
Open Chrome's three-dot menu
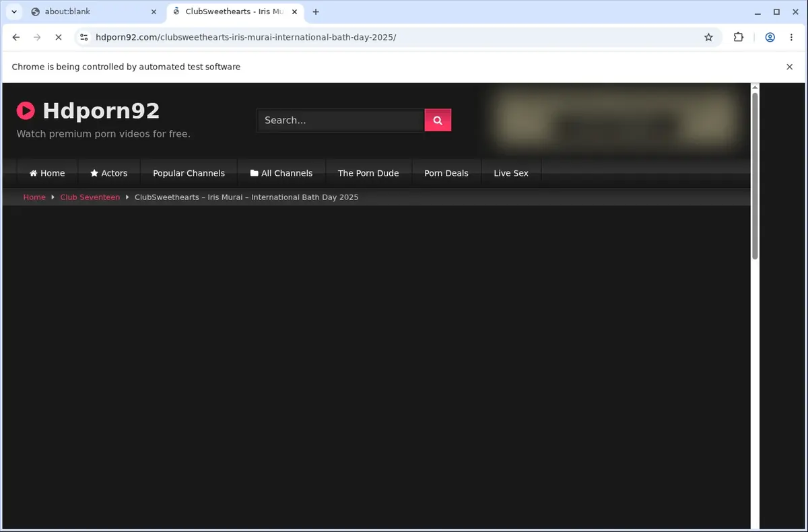coord(791,38)
